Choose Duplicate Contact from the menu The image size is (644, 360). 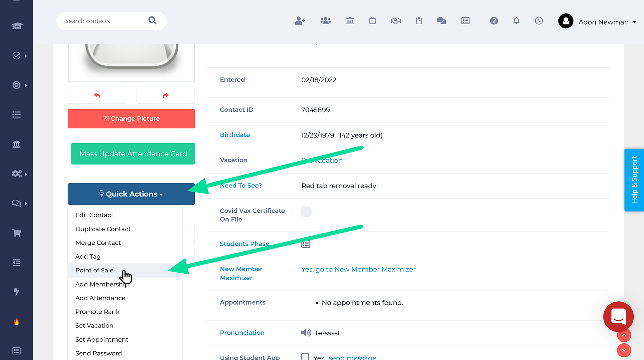coord(103,229)
